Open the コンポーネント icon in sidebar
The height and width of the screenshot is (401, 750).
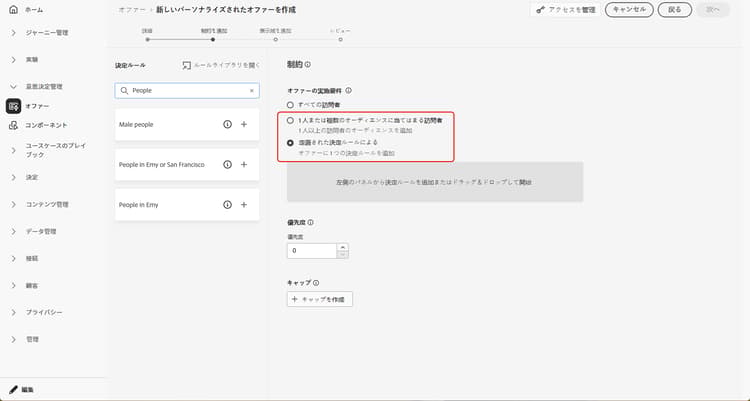point(13,125)
